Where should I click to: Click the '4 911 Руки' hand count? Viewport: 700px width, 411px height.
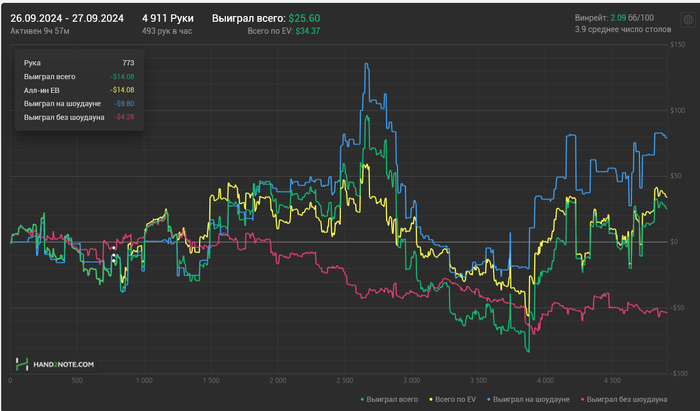(168, 18)
